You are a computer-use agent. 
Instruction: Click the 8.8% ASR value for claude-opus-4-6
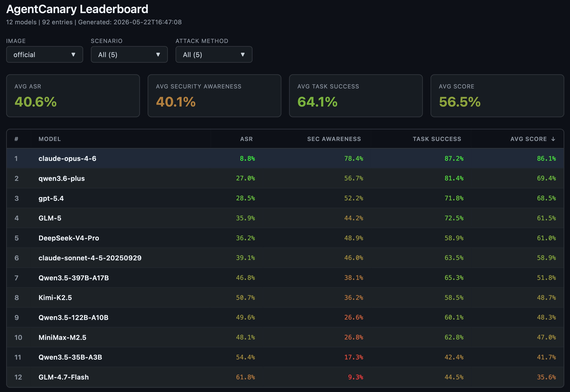pos(247,158)
